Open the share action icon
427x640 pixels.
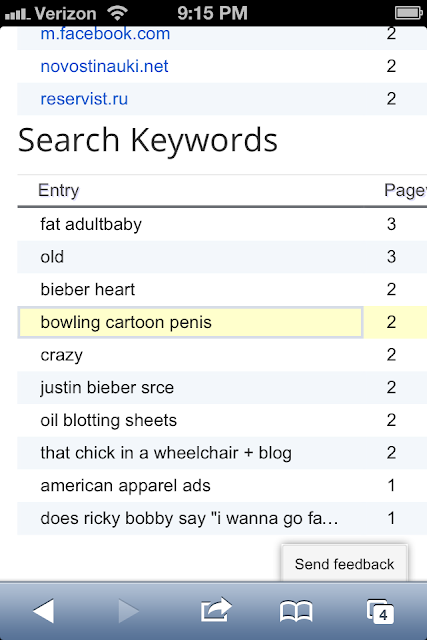216,610
